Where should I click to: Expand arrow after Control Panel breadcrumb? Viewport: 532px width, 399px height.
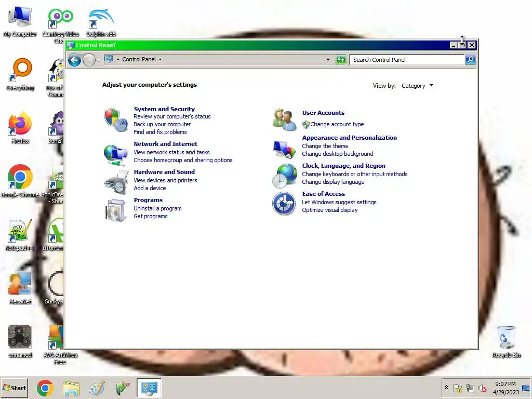[160, 59]
